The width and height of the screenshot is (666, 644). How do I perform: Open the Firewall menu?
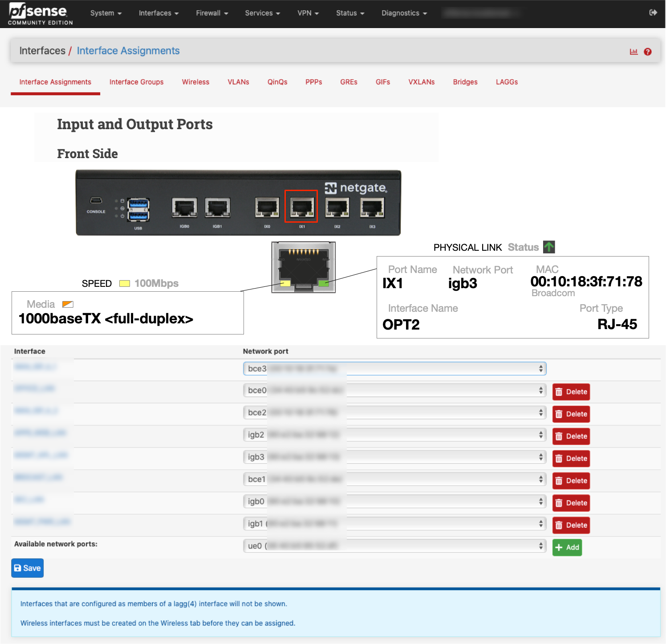pyautogui.click(x=212, y=13)
